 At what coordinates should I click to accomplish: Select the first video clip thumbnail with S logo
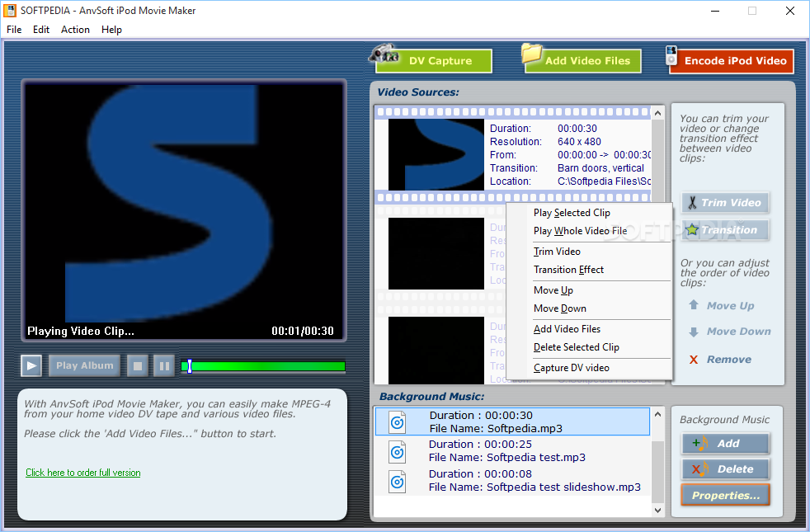point(436,154)
